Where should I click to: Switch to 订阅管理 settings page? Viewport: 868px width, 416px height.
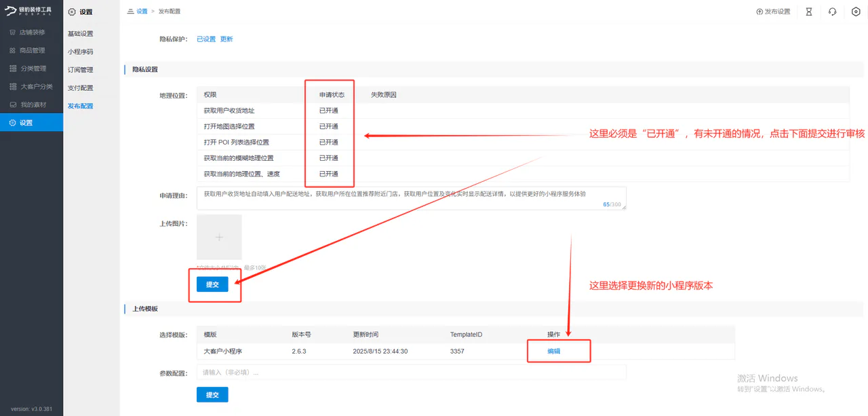click(81, 70)
